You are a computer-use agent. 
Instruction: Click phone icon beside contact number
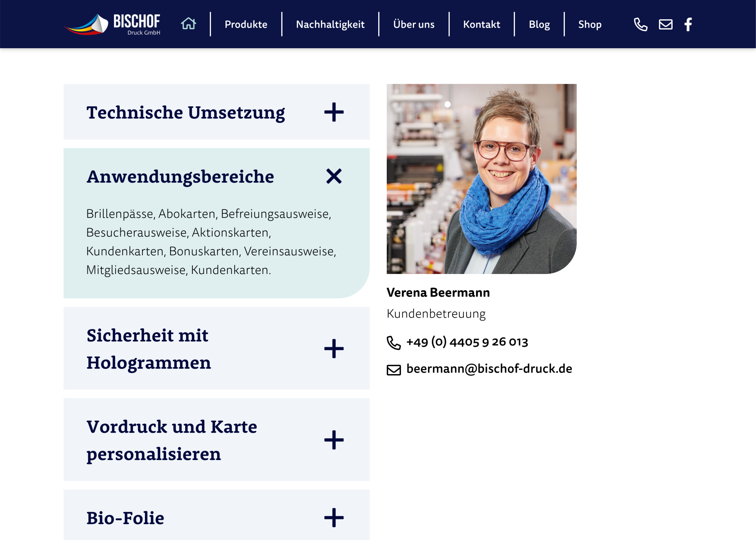click(x=394, y=343)
